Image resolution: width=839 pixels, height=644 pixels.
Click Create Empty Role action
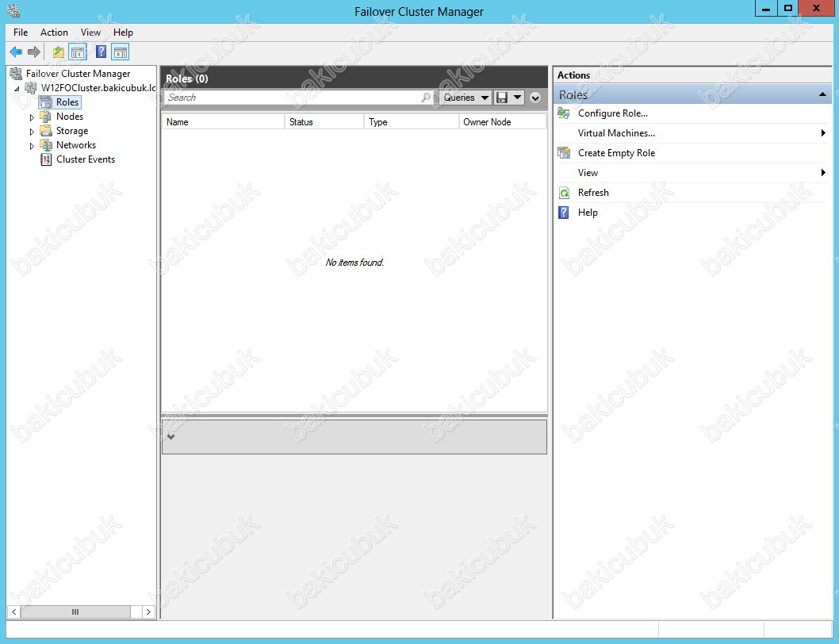[616, 153]
